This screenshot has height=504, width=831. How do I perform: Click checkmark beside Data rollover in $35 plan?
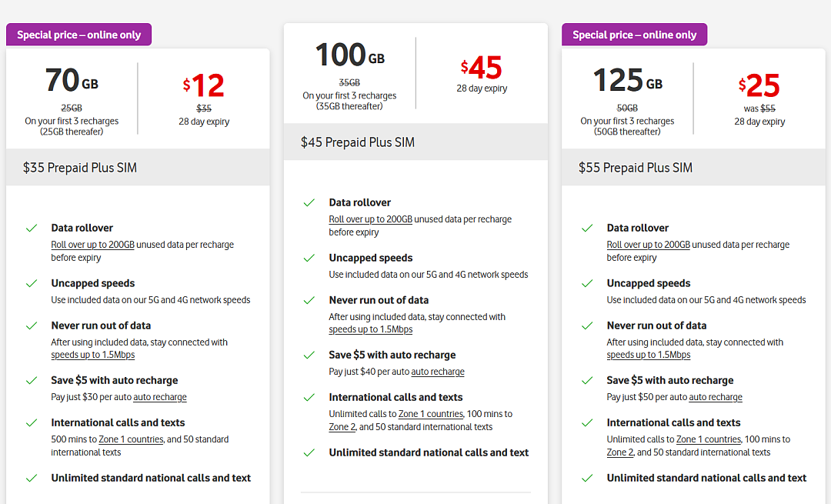point(32,229)
